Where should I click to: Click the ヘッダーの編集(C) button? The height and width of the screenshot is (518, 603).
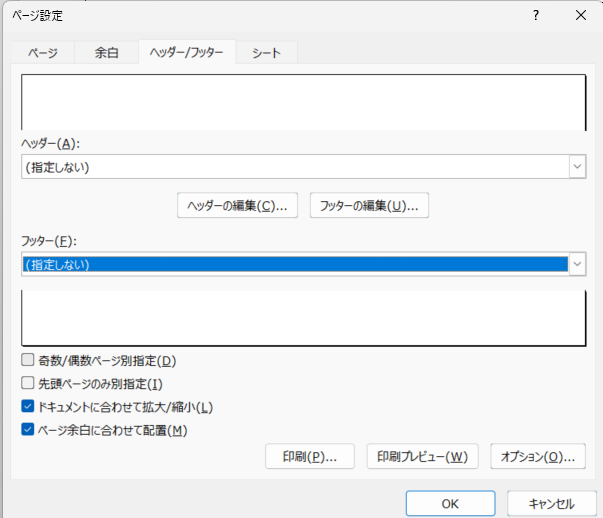pos(238,206)
